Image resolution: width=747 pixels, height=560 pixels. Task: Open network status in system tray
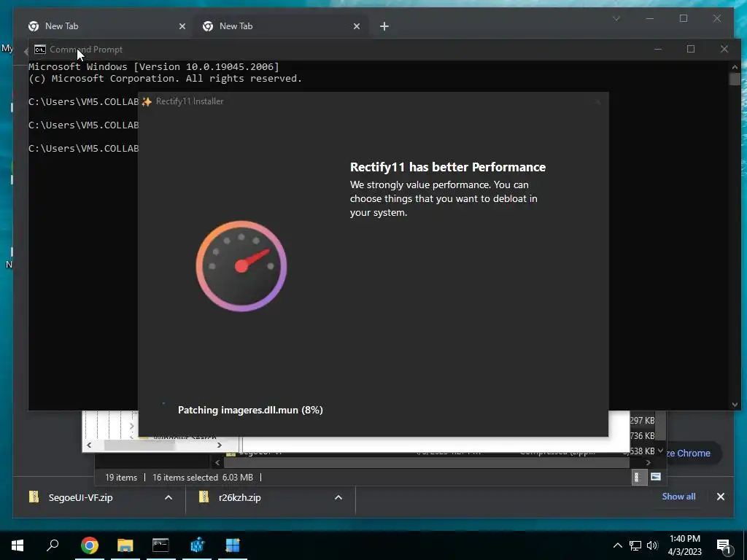coord(635,545)
